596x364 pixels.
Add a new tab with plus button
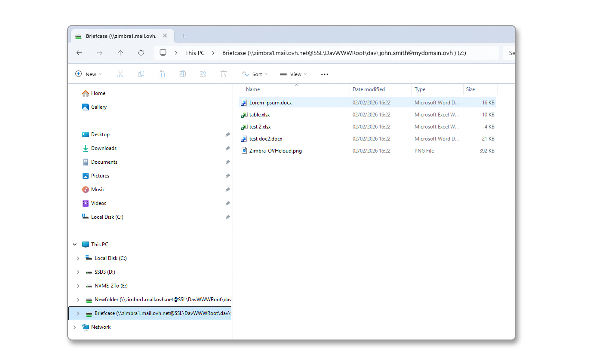pos(184,36)
